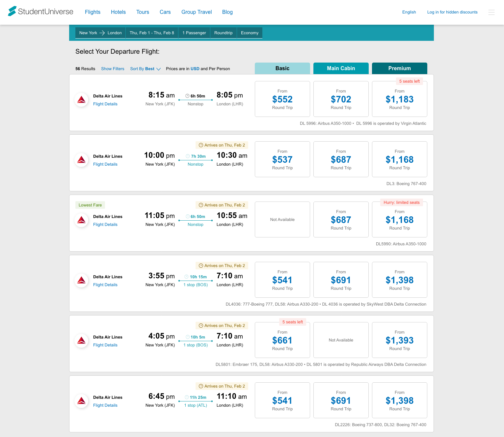Image resolution: width=504 pixels, height=437 pixels.
Task: Change the Economy cabin class
Action: click(250, 33)
